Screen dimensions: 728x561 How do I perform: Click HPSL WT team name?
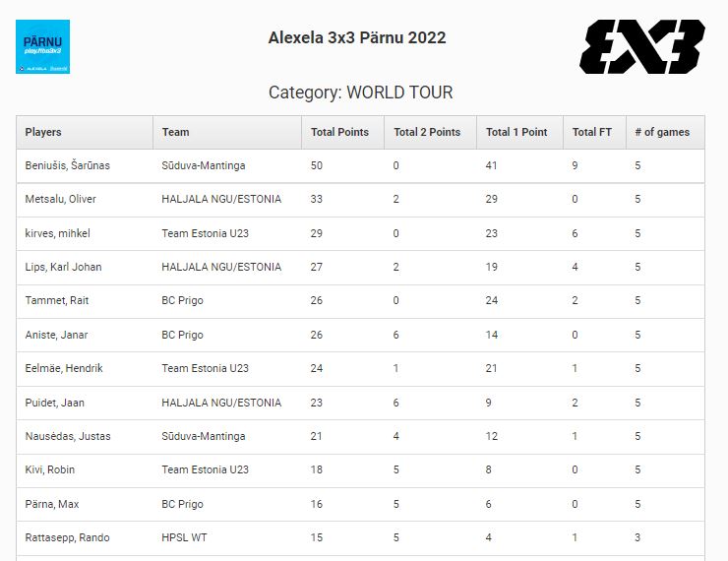[x=182, y=537]
